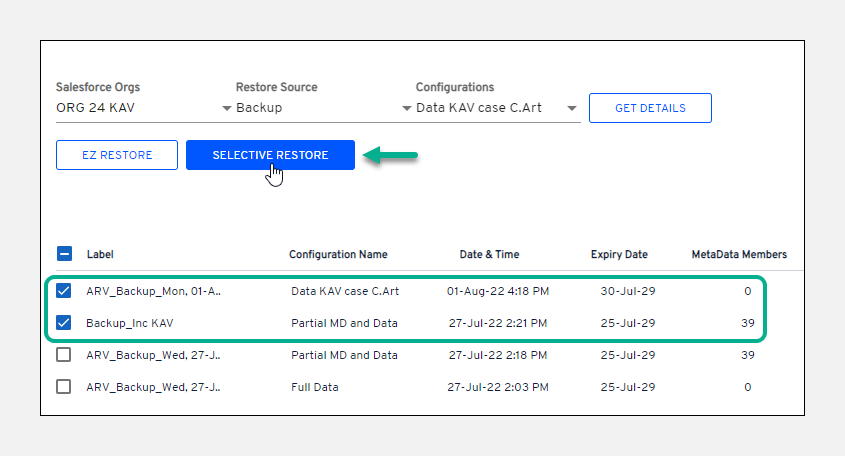Click the EZ RESTORE button
The height and width of the screenshot is (456, 845).
tap(117, 155)
